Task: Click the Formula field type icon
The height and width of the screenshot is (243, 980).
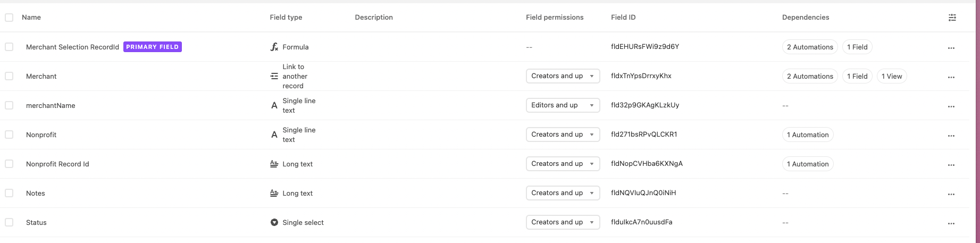Action: pyautogui.click(x=274, y=47)
